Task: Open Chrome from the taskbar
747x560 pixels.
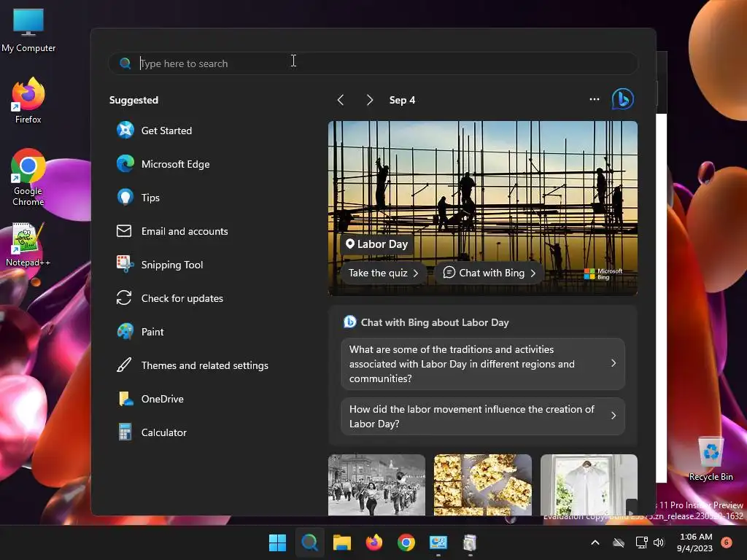Action: [x=406, y=542]
